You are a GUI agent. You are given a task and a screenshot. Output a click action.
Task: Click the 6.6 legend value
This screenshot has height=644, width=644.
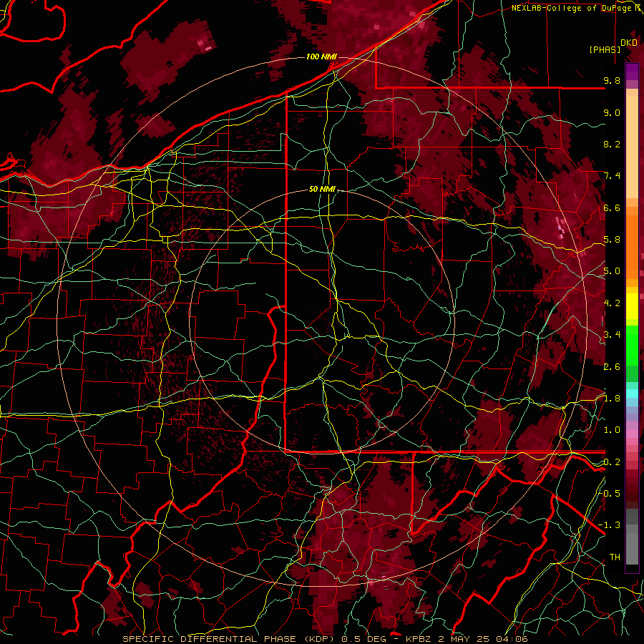pos(612,208)
